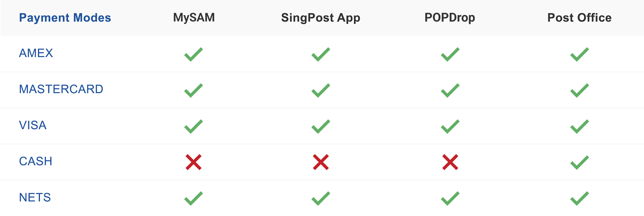Image resolution: width=644 pixels, height=216 pixels.
Task: Click the CASH red cross under POPDrop
Action: 450,162
